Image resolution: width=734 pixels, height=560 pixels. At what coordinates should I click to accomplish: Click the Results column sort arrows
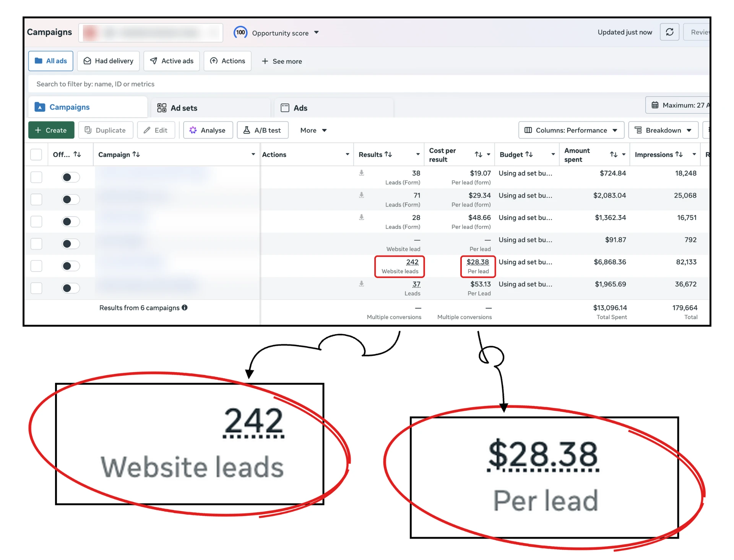click(x=388, y=154)
